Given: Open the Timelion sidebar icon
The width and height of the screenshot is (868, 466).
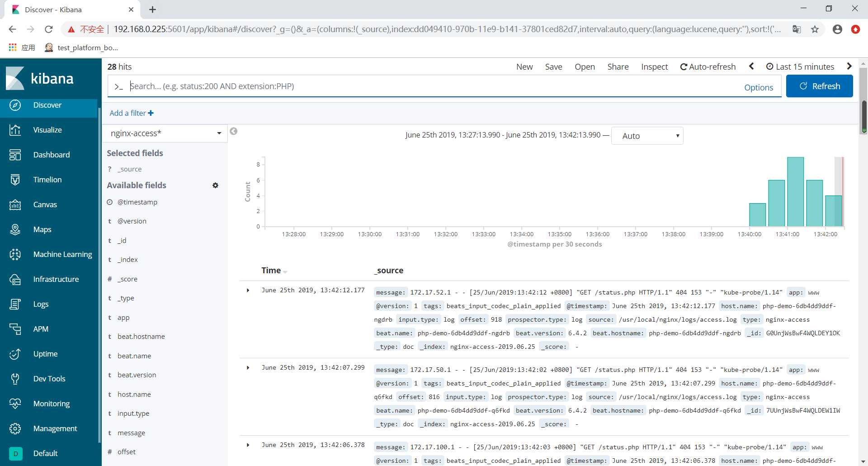Looking at the screenshot, I should [15, 180].
